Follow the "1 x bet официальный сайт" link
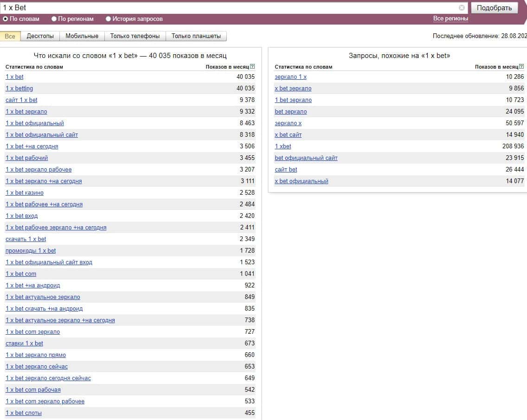Viewport: 527px width, 420px height. coord(42,135)
